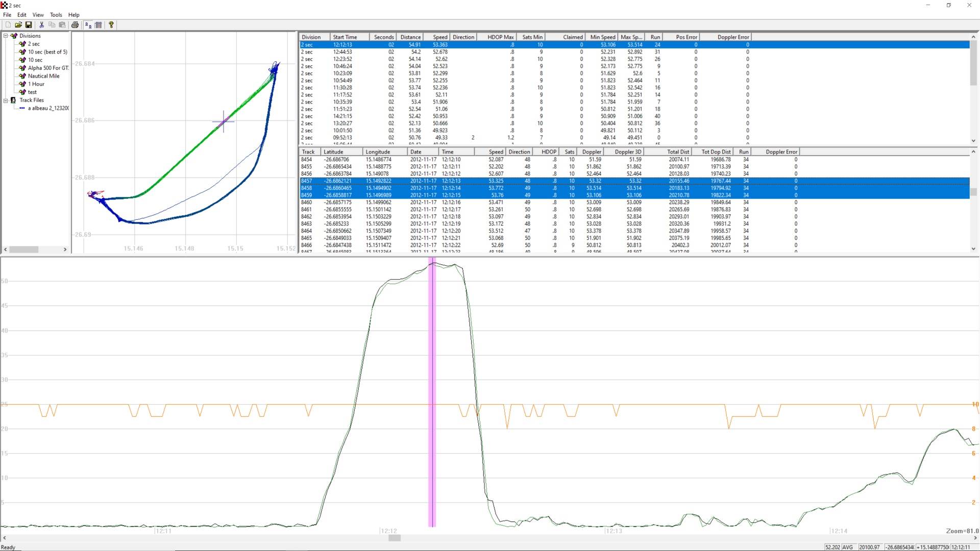Open the Tools menu
The image size is (980, 551).
pos(56,15)
